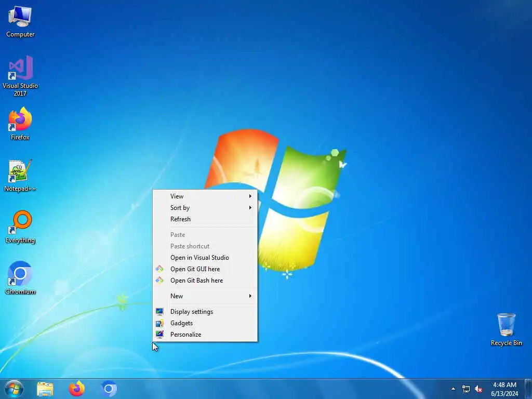Click the arrow beside Sort by
Image resolution: width=532 pixels, height=399 pixels.
click(x=250, y=208)
